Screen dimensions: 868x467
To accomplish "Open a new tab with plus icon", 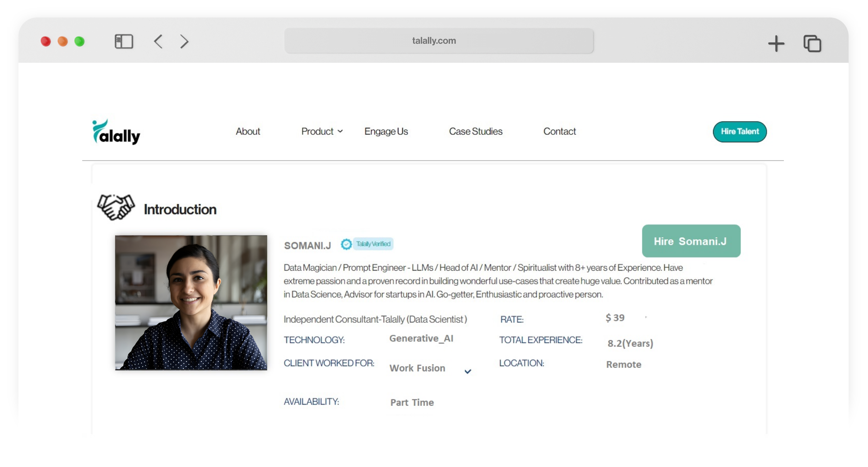I will tap(776, 43).
